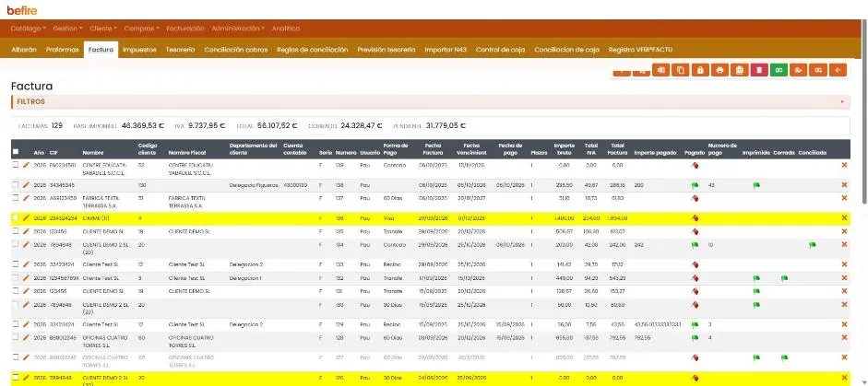Click the green toolbar button

(779, 70)
